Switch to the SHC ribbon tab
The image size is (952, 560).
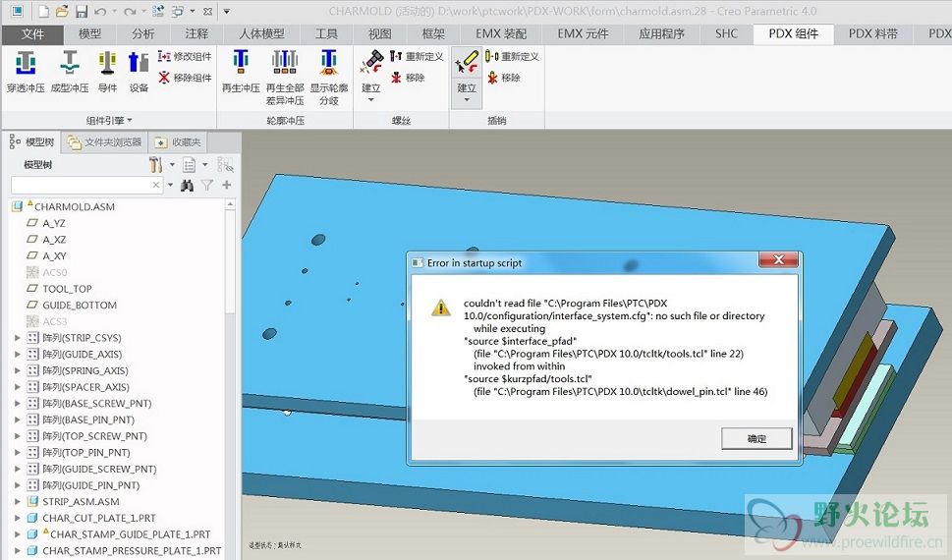[727, 34]
